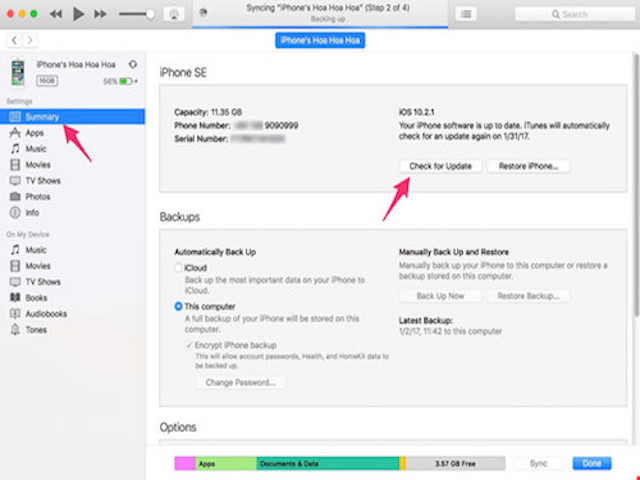Viewport: 640px width, 480px height.
Task: Click the Latest Backup label
Action: tap(426, 320)
